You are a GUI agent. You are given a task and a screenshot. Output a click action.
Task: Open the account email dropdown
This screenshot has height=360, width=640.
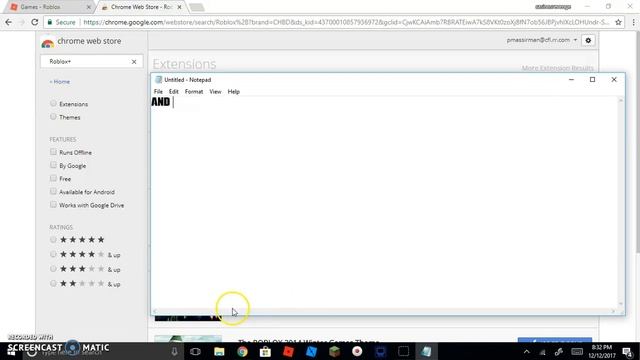pyautogui.click(x=542, y=40)
